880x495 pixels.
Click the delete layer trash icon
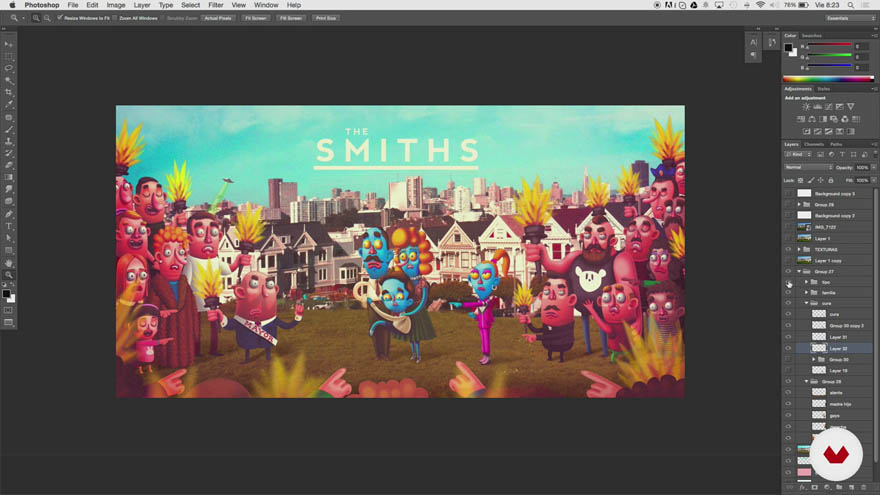pyautogui.click(x=864, y=487)
